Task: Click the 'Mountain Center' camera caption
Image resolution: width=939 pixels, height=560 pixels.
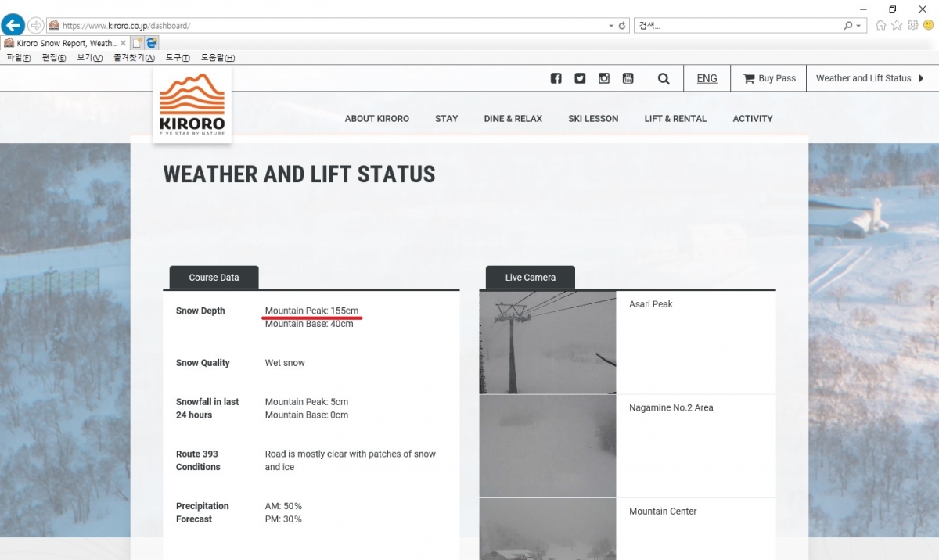Action: coord(663,512)
